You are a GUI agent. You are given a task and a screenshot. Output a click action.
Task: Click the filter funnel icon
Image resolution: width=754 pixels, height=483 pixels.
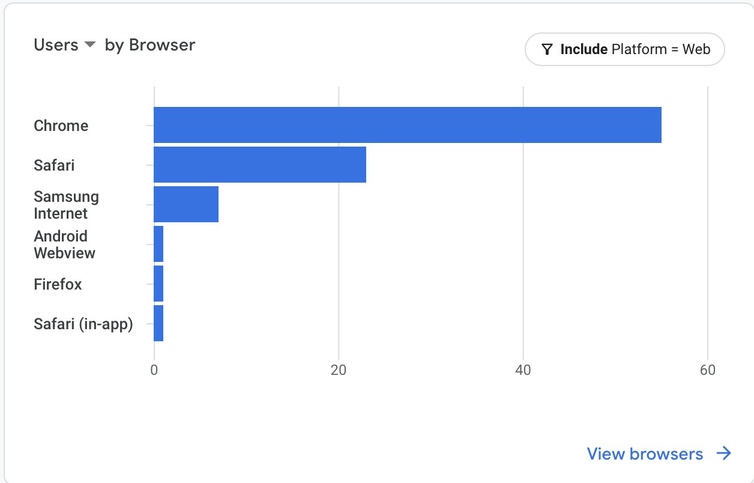pos(547,49)
